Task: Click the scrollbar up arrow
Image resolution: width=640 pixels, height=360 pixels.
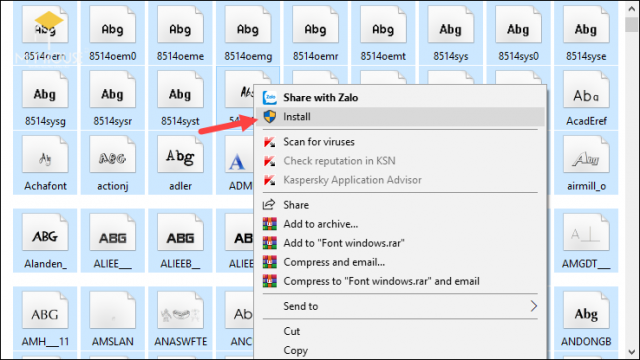Action: (632, 9)
